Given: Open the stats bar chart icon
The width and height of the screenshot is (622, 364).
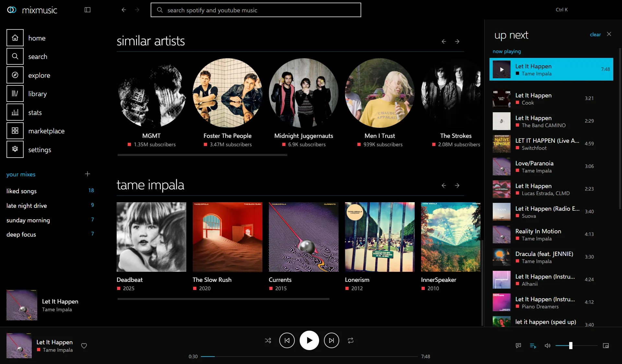Looking at the screenshot, I should (15, 112).
